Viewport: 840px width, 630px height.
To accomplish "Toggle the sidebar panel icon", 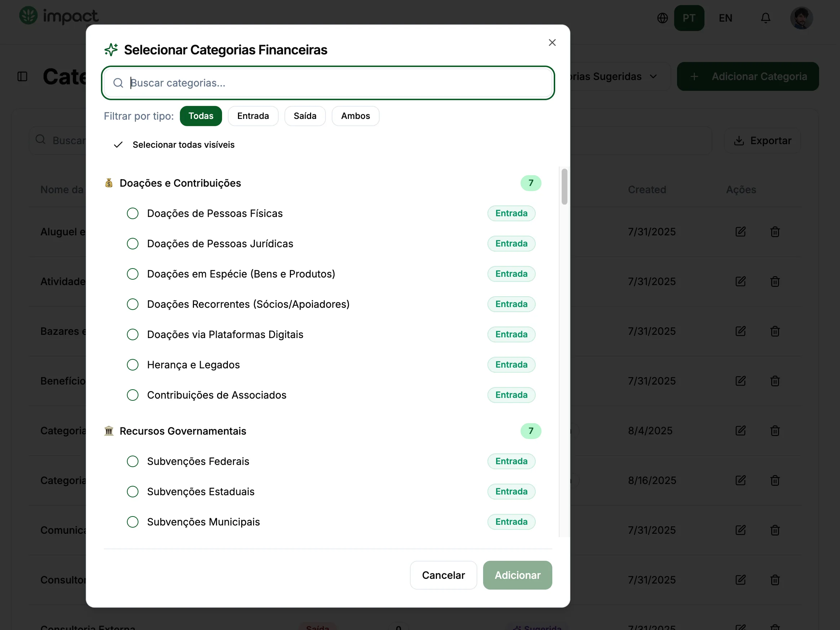I will pyautogui.click(x=22, y=76).
